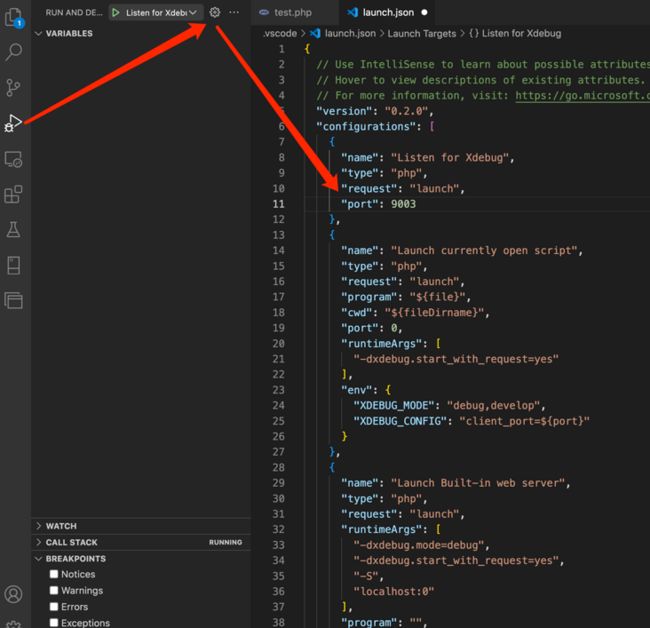
Task: Select the Listen for Xdebug configuration dropdown
Action: tap(161, 12)
